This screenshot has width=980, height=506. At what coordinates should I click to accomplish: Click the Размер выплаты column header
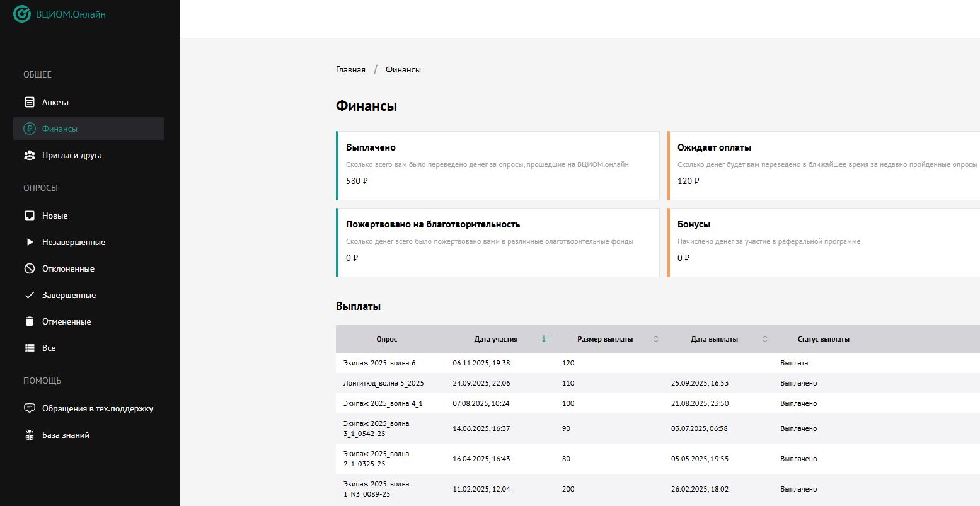coord(605,339)
